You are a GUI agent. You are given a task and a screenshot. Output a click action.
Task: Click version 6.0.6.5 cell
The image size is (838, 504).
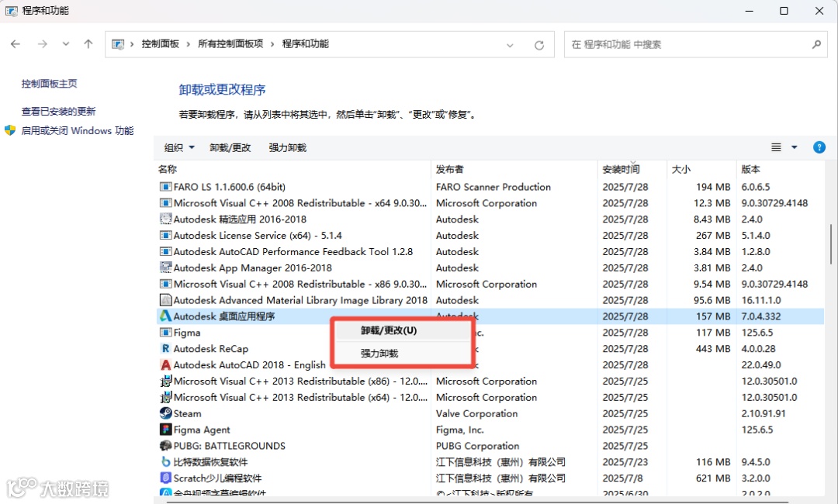pyautogui.click(x=756, y=187)
